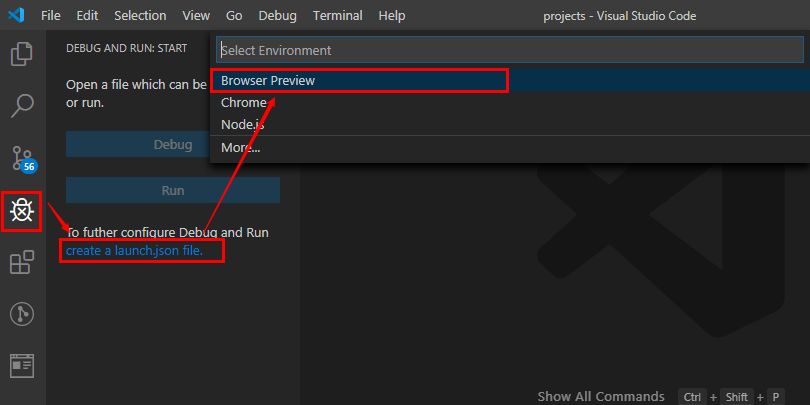The width and height of the screenshot is (810, 405).
Task: Open the Browser Preview sidebar icon
Action: pos(22,366)
